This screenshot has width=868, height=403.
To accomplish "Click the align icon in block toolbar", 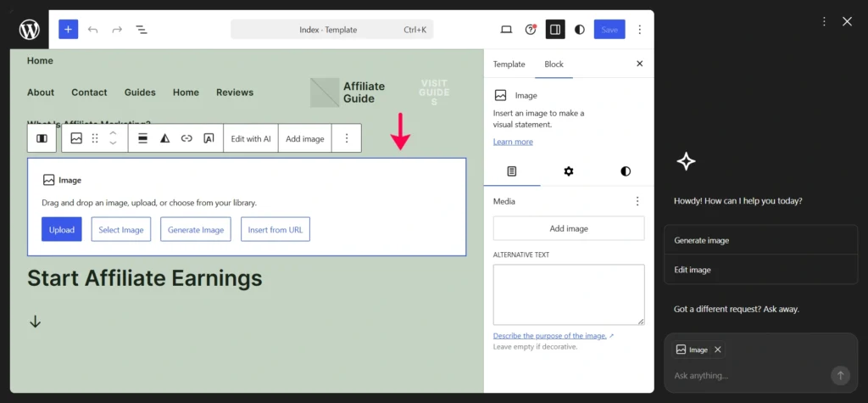I will [x=142, y=138].
